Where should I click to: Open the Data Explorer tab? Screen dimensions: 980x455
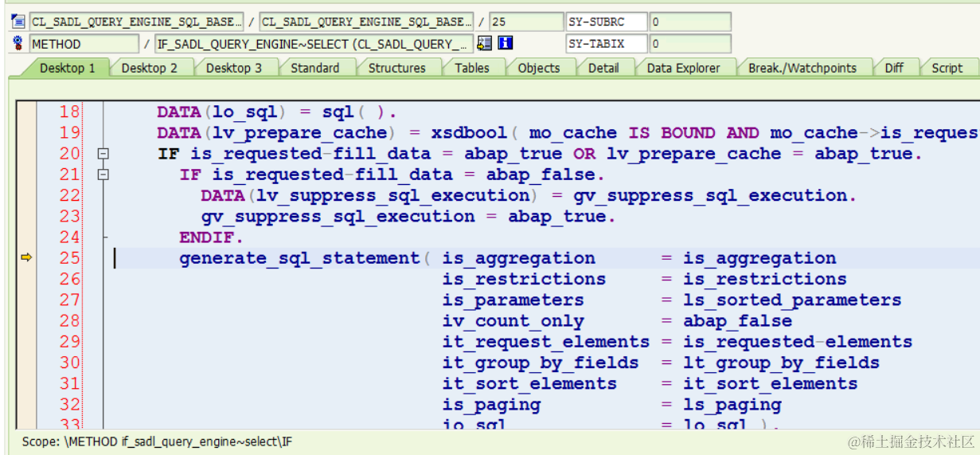[x=683, y=68]
